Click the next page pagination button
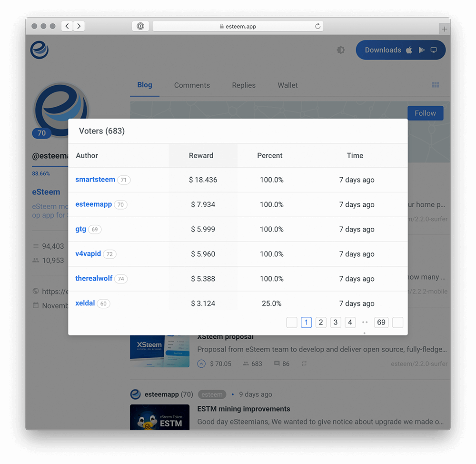 [x=397, y=323]
